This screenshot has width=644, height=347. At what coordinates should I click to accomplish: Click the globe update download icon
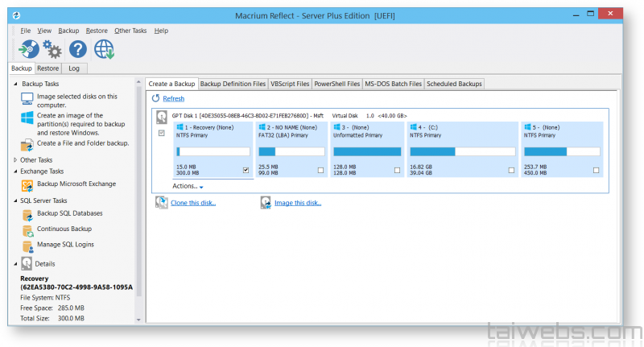105,50
